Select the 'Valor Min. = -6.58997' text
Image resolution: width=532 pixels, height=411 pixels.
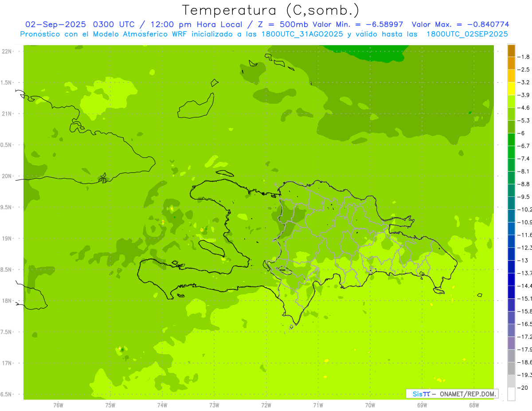(358, 24)
